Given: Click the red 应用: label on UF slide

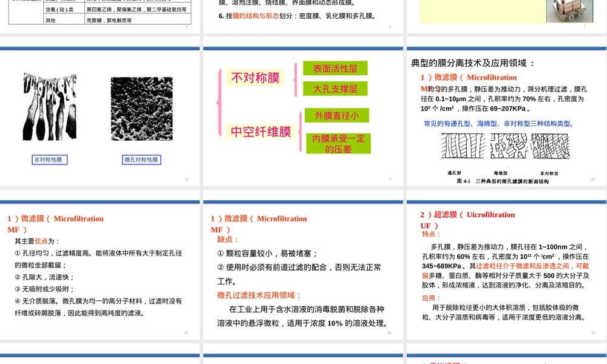Looking at the screenshot, I should pyautogui.click(x=431, y=298).
